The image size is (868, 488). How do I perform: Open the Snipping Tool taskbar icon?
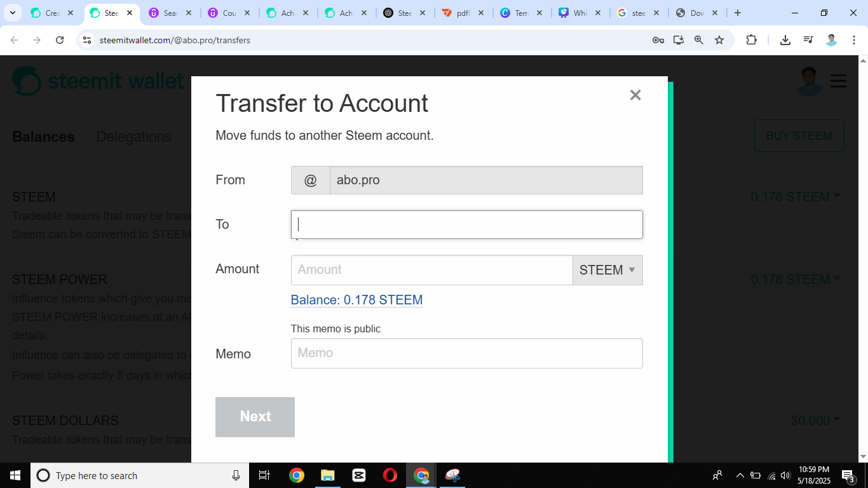452,475
